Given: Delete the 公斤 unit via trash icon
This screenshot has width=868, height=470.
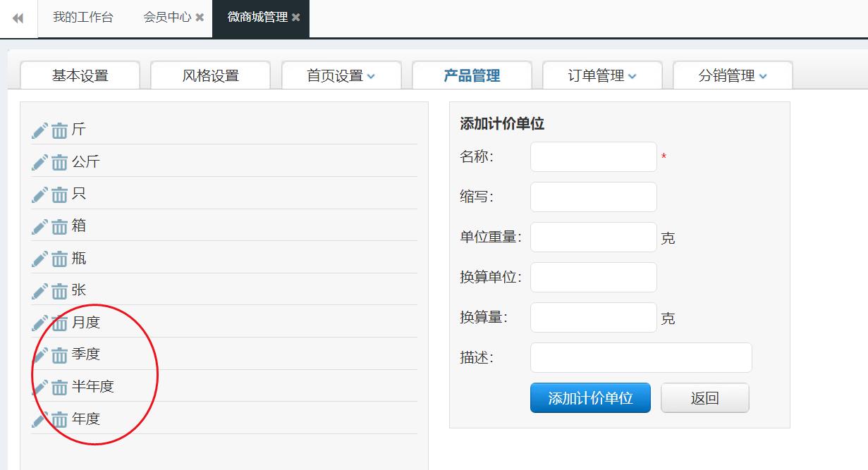Looking at the screenshot, I should (59, 163).
